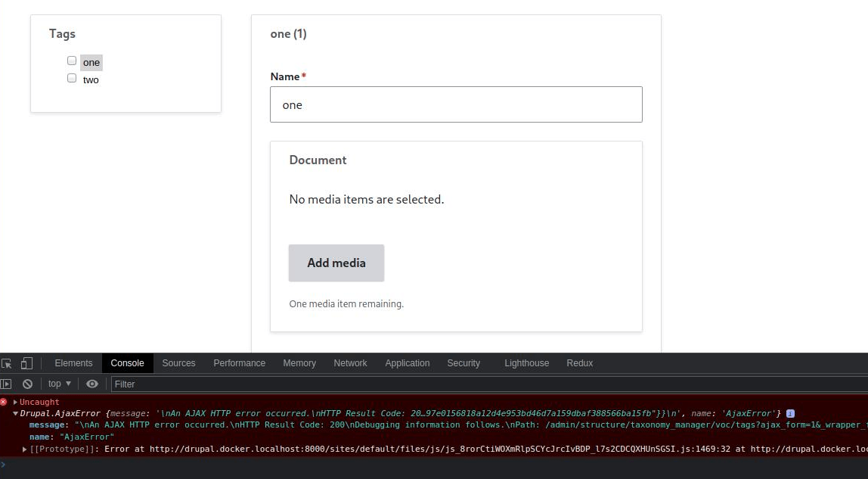Create a live expression with the eye icon

pos(92,384)
